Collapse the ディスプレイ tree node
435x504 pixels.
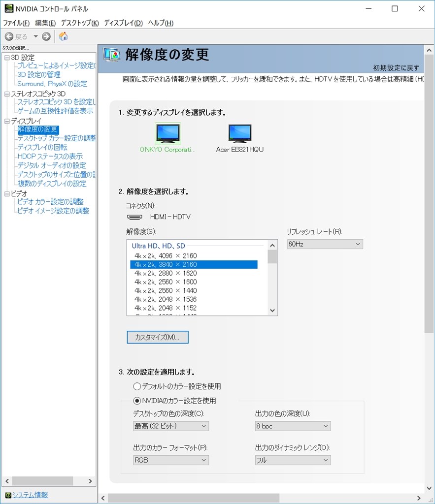[7, 122]
